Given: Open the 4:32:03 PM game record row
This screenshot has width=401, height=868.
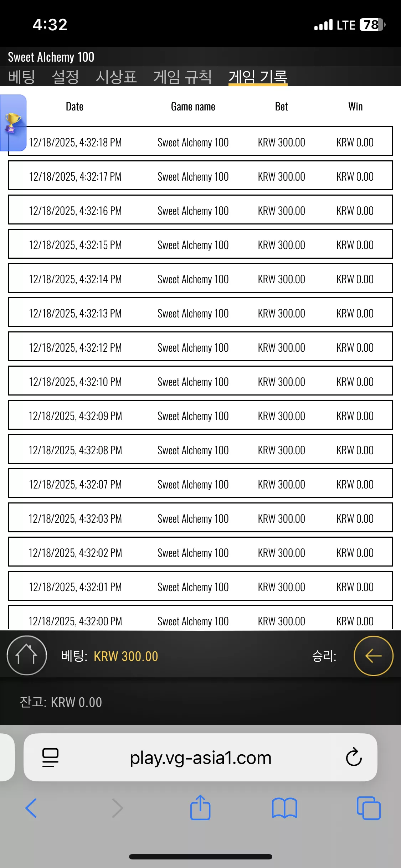Looking at the screenshot, I should pos(200,517).
